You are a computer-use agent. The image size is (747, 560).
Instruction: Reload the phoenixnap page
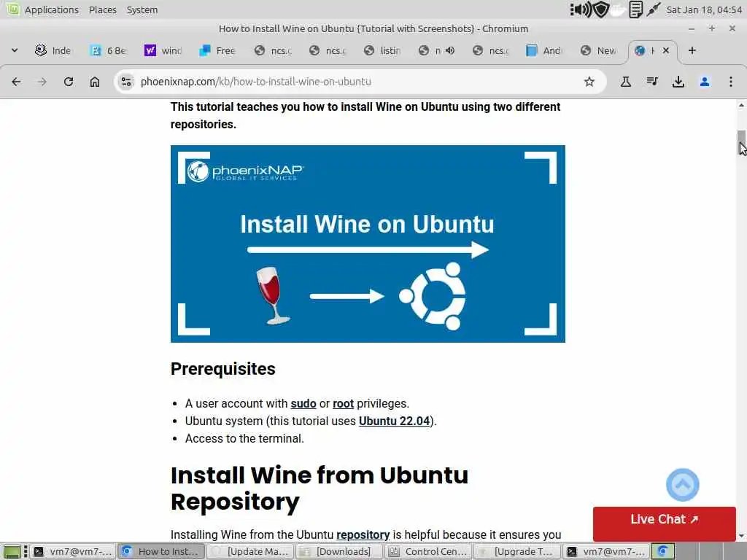pyautogui.click(x=69, y=82)
